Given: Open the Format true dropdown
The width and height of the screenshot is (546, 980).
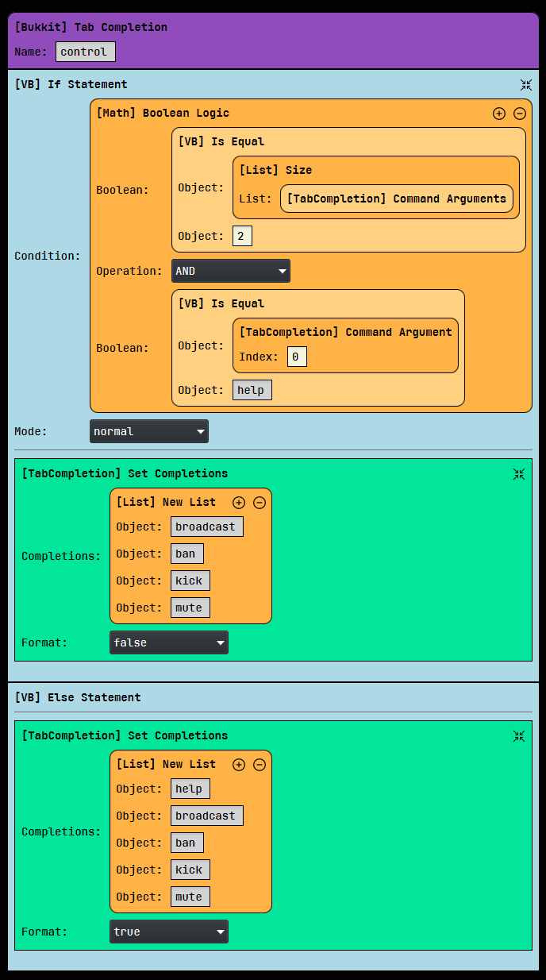Looking at the screenshot, I should click(169, 932).
